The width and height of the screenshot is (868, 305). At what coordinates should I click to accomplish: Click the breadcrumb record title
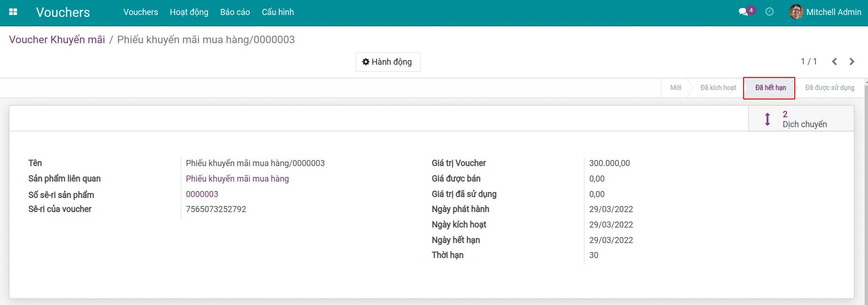[x=206, y=39]
